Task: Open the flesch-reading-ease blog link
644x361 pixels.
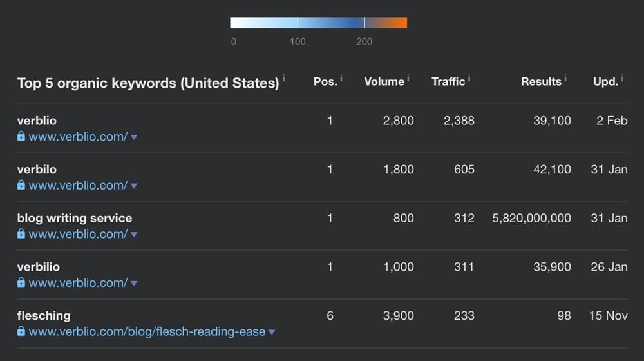Action: [147, 331]
